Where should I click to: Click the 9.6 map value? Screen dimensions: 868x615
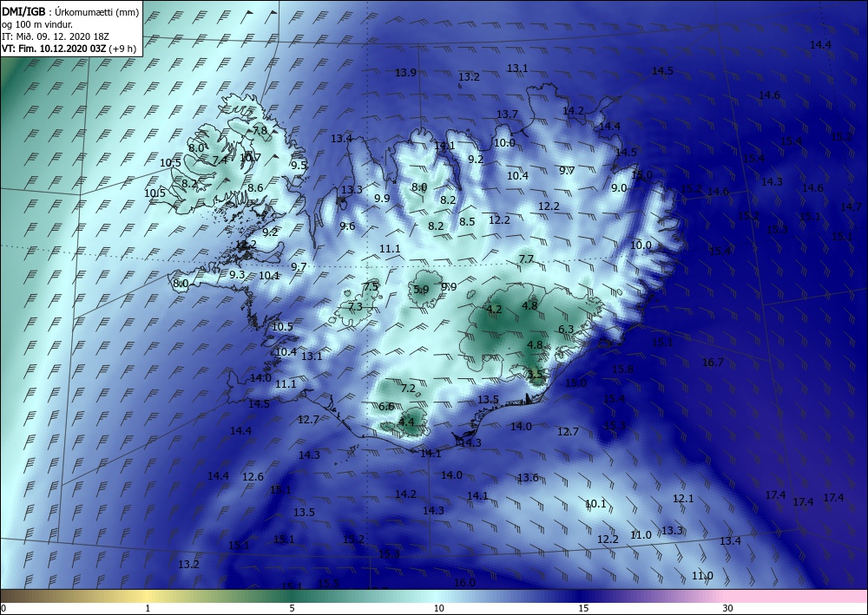347,226
